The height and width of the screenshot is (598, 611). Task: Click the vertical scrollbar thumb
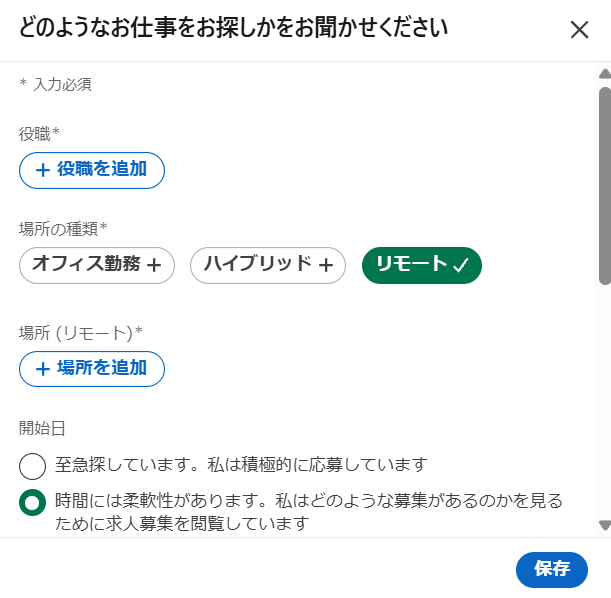(x=604, y=185)
